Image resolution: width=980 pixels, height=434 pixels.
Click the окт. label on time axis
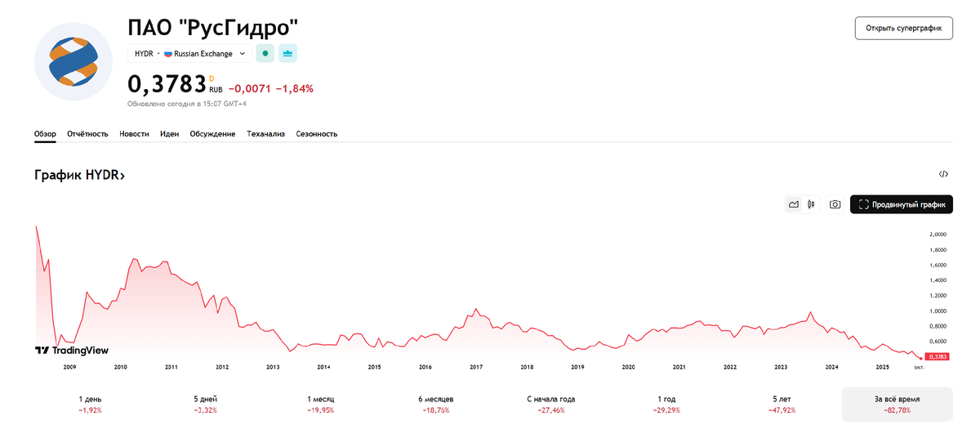point(919,368)
